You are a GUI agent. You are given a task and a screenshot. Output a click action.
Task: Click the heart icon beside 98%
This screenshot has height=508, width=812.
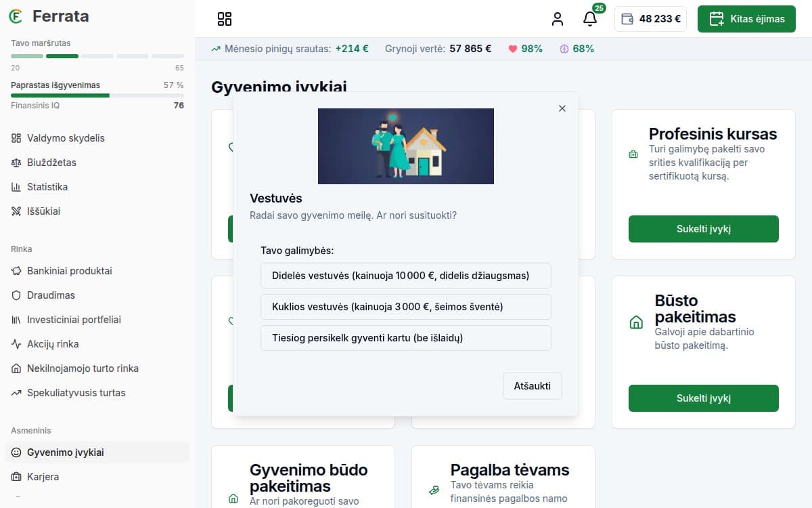[513, 49]
